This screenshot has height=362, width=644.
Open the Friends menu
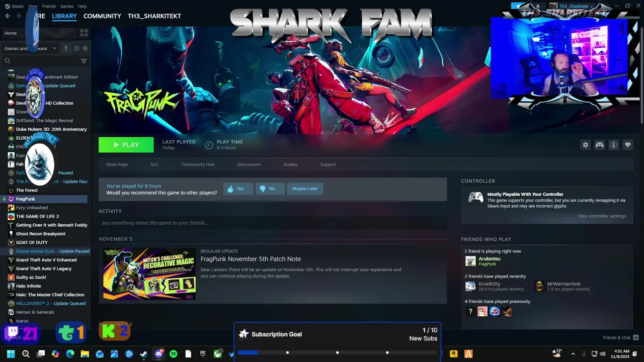tap(49, 6)
